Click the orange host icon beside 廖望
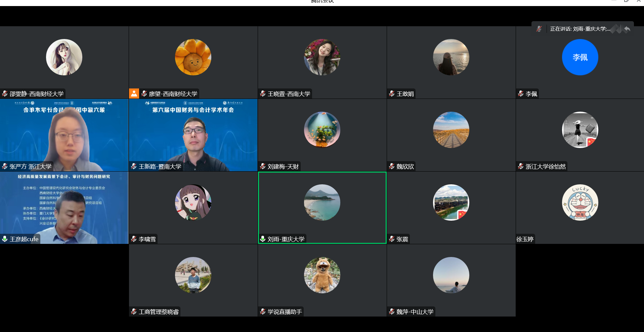Screen dimensions: 644x332 point(134,94)
